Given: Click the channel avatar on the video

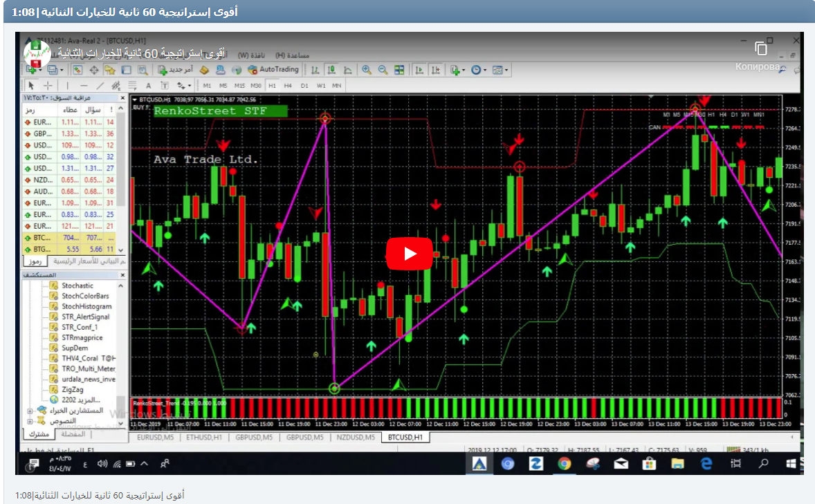Looking at the screenshot, I should click(37, 53).
